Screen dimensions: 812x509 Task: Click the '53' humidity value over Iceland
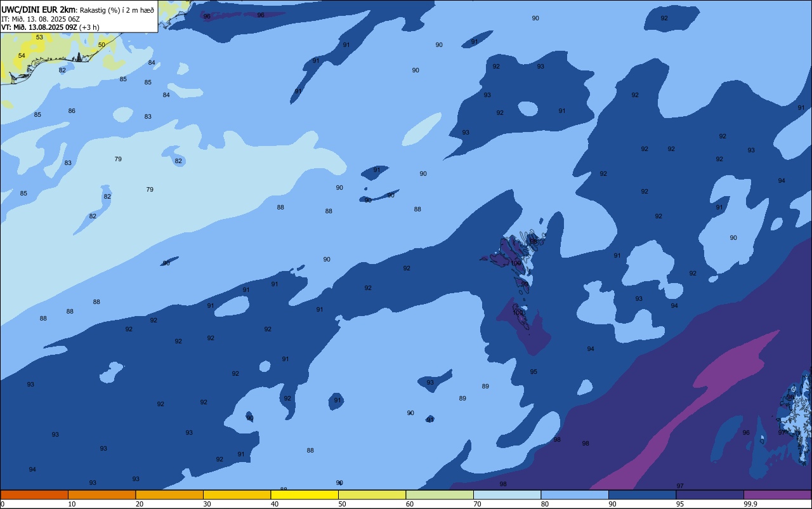point(39,37)
